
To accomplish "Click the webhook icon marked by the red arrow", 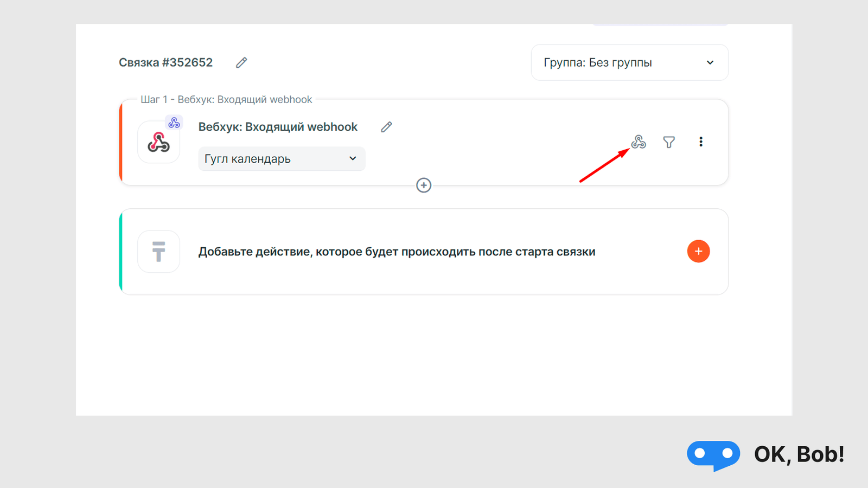I will (x=639, y=142).
